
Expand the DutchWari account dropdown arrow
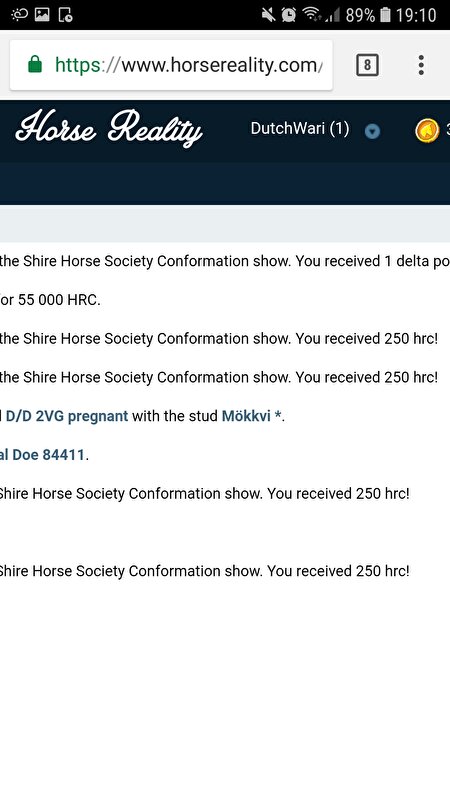[x=372, y=132]
